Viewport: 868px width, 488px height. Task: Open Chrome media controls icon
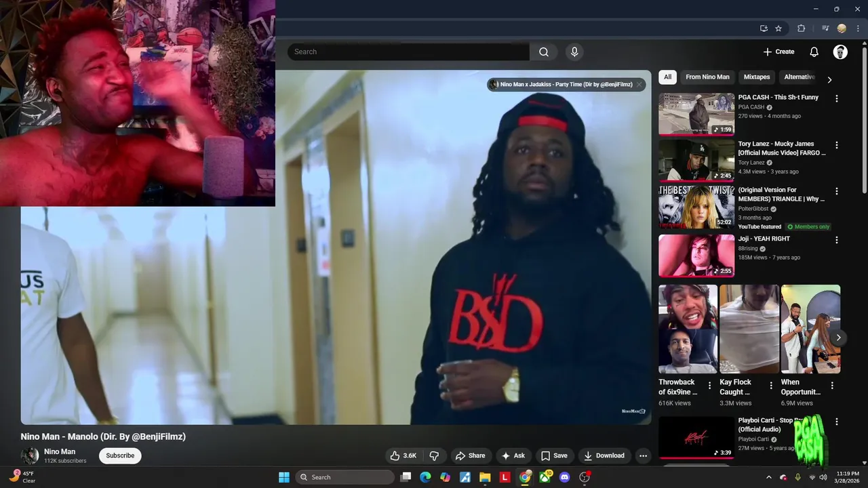click(x=825, y=28)
